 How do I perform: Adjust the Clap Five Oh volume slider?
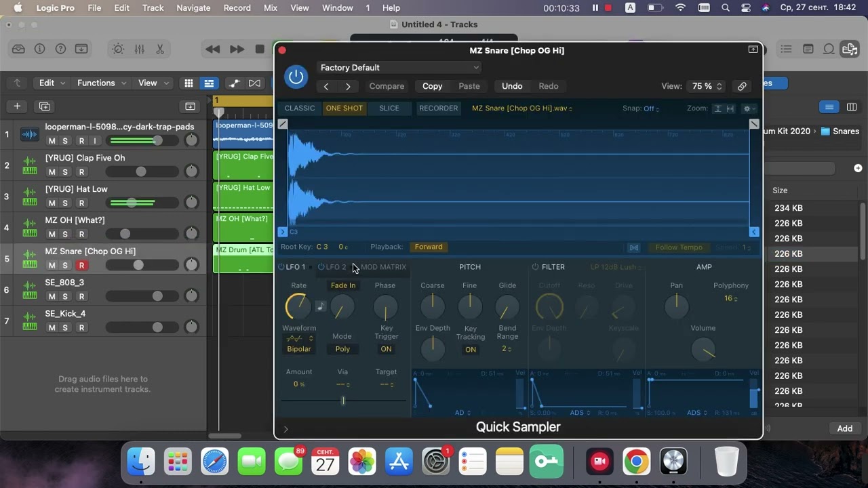coord(140,172)
